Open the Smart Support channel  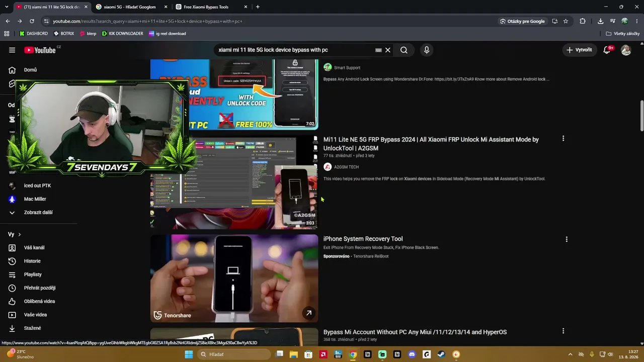[347, 67]
